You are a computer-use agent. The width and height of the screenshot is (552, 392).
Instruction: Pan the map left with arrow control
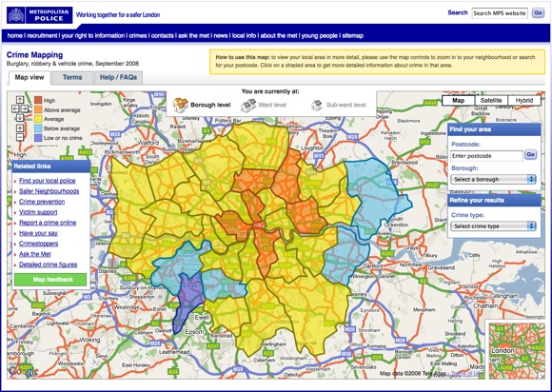coord(15,108)
